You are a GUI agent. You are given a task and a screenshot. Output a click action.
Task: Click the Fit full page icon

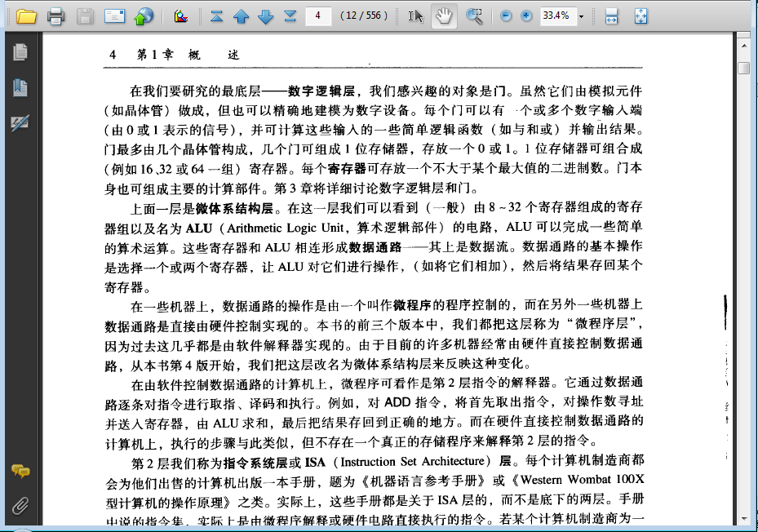pos(641,16)
